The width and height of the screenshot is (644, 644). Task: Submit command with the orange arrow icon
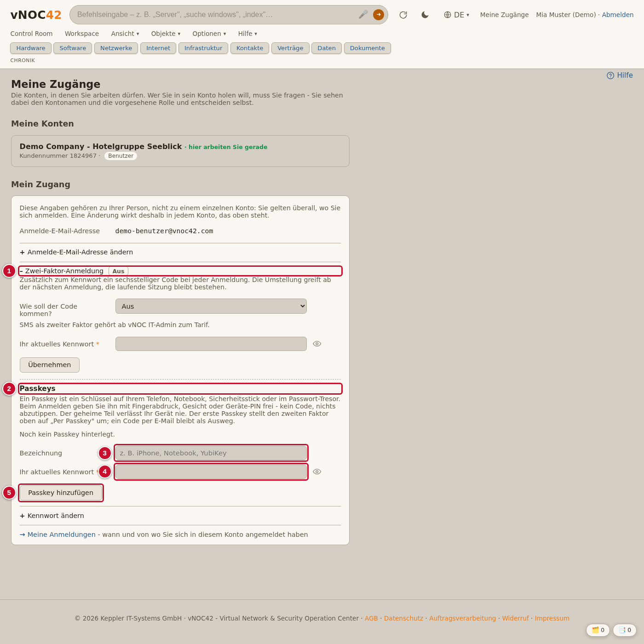379,15
